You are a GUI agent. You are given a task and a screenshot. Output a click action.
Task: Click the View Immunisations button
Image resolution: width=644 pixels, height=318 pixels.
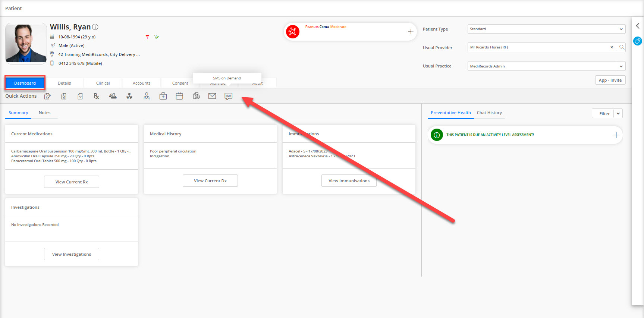(349, 181)
